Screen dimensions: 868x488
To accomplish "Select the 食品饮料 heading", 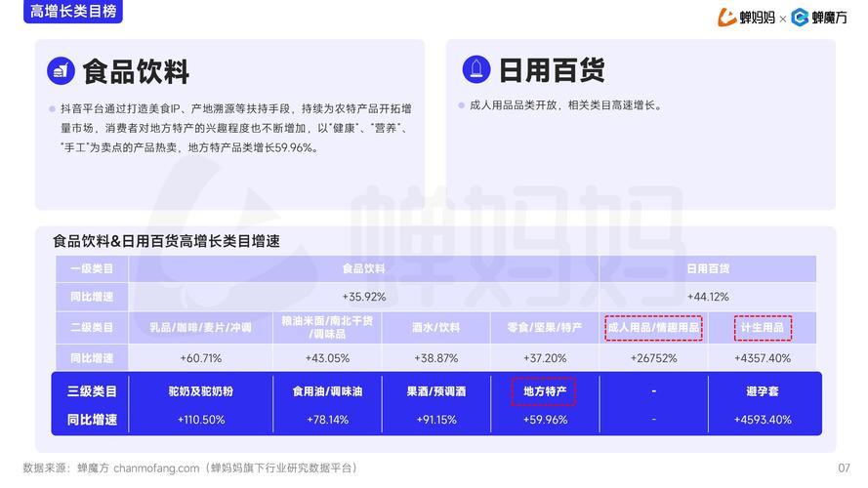I will point(136,72).
